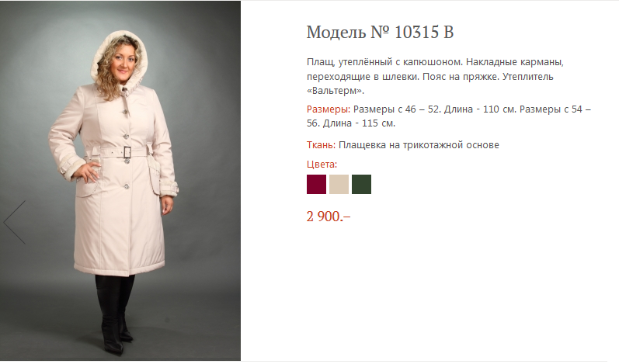This screenshot has width=619, height=364.
Task: Click the '«Вальтерм»' insulation name
Action: 336,91
